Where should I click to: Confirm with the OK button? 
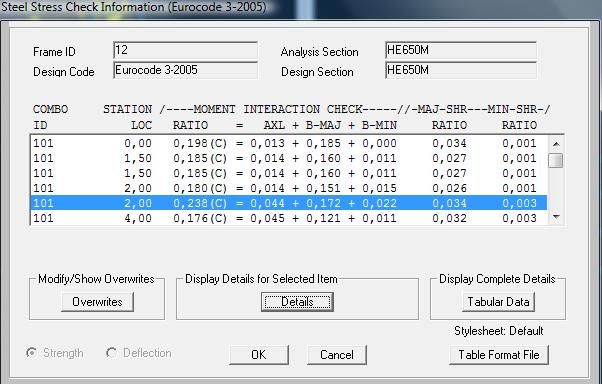point(259,355)
